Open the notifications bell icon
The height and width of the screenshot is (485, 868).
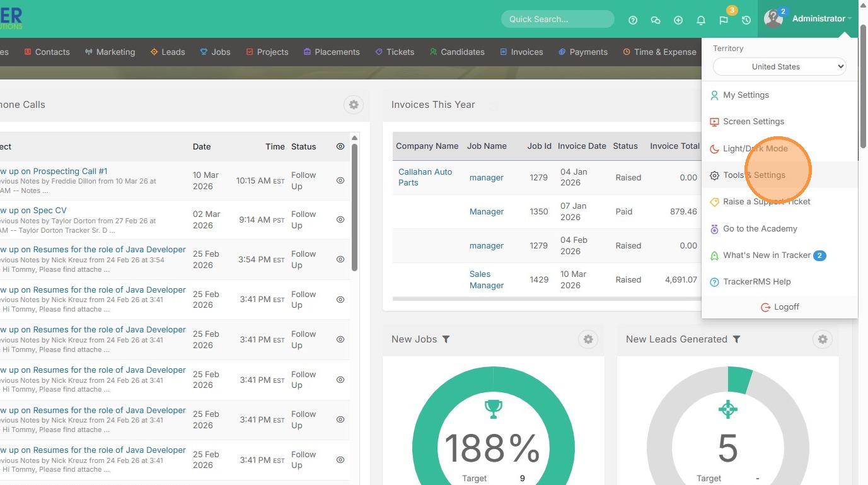701,20
